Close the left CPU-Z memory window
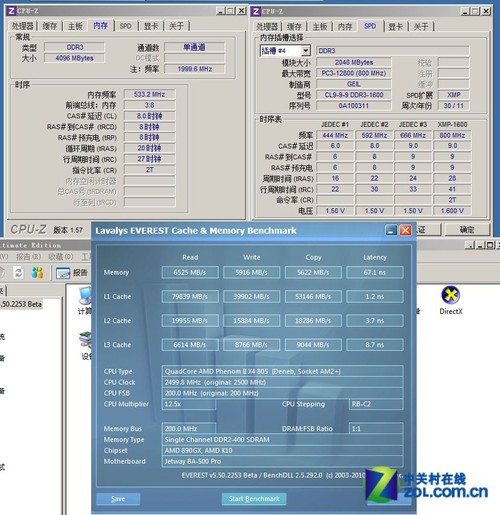The image size is (500, 515). (241, 11)
